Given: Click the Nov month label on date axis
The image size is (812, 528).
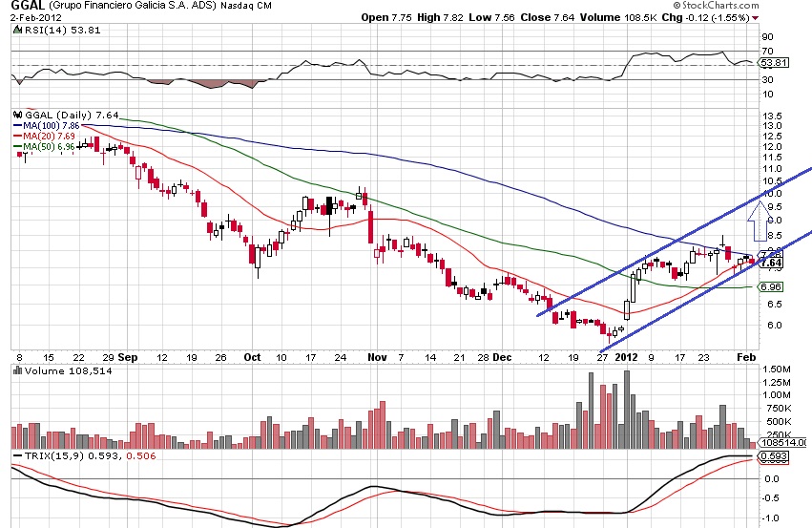Looking at the screenshot, I should (377, 357).
